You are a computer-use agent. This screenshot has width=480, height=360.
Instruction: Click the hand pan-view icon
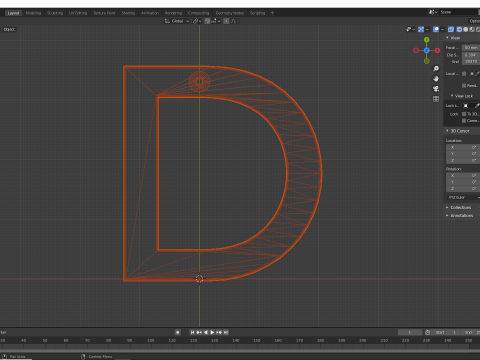436,79
